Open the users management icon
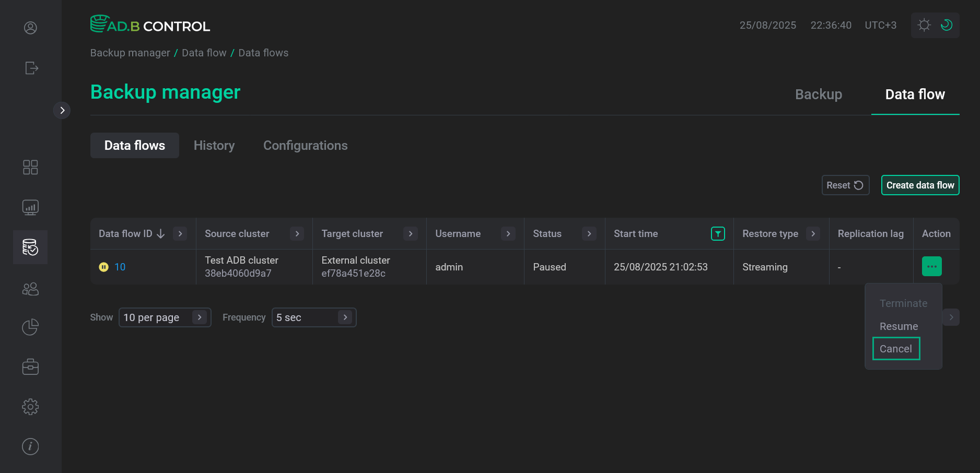This screenshot has width=980, height=473. [x=30, y=289]
